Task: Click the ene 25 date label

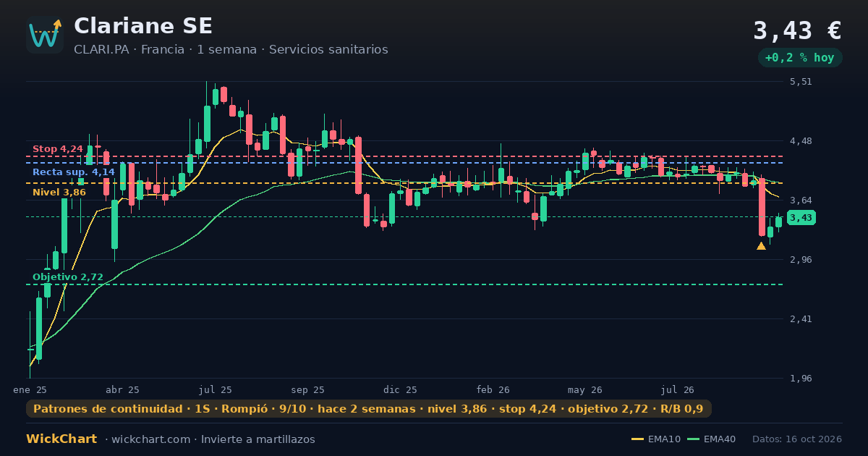Action: [30, 390]
